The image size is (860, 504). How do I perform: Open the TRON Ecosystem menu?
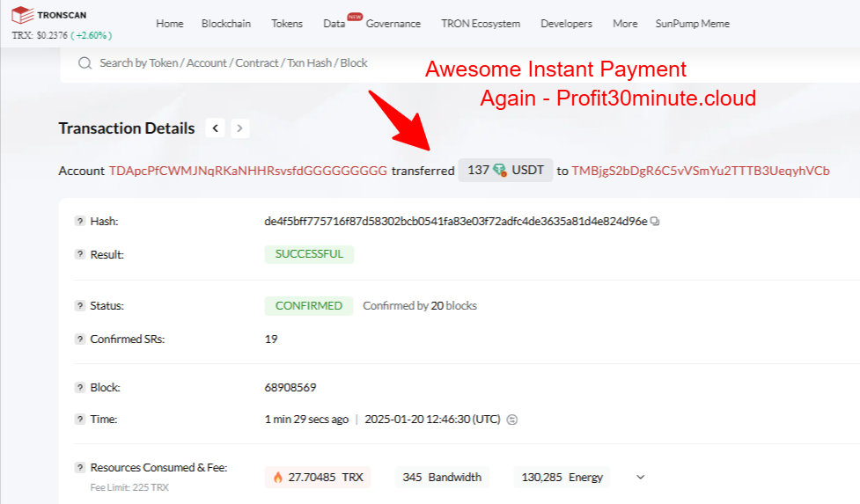[481, 24]
